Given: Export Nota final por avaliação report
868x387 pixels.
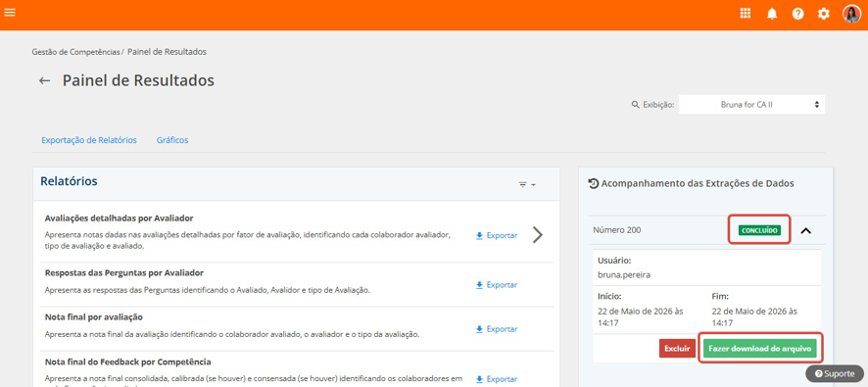Looking at the screenshot, I should pos(497,329).
